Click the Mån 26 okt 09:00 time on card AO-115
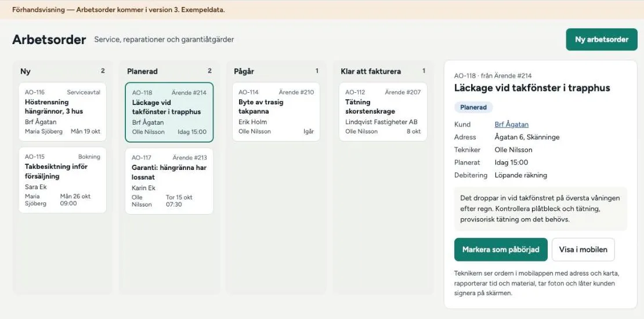 (x=75, y=200)
